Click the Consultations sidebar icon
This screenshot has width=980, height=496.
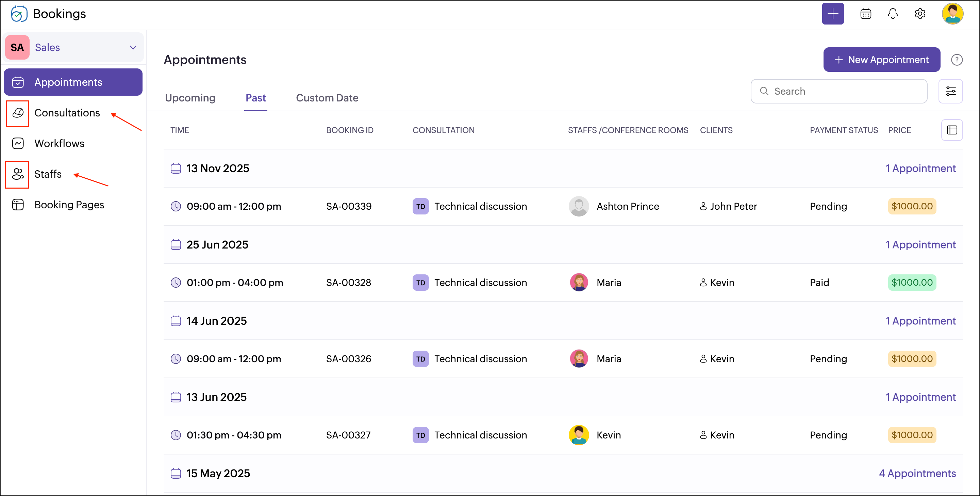click(18, 113)
